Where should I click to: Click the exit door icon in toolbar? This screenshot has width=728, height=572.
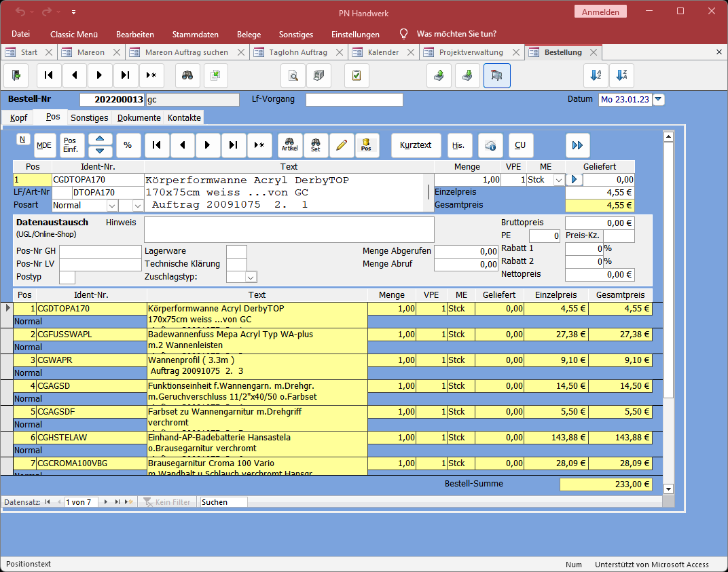[16, 75]
